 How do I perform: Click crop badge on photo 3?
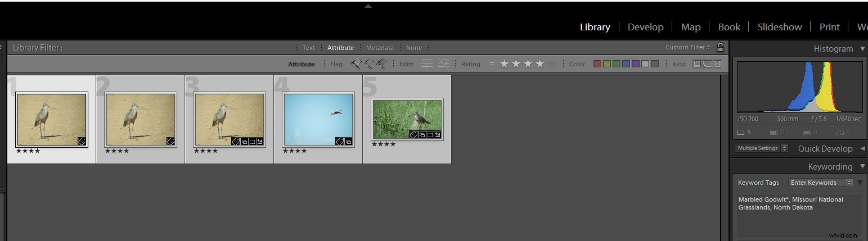[x=252, y=142]
